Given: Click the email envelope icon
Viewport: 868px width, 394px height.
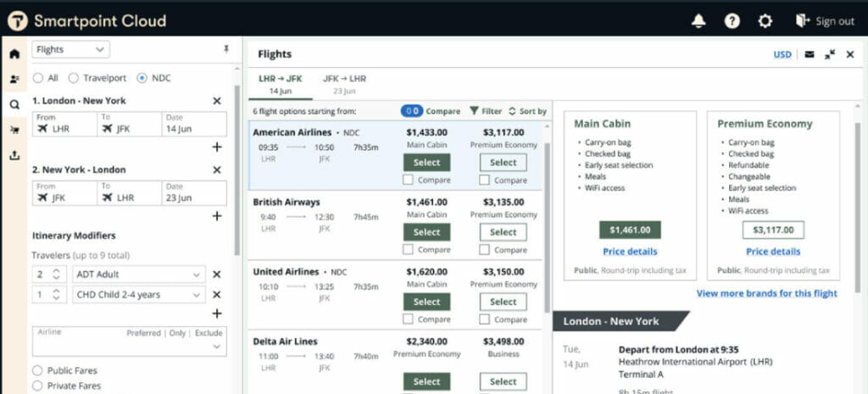Looking at the screenshot, I should (x=810, y=54).
